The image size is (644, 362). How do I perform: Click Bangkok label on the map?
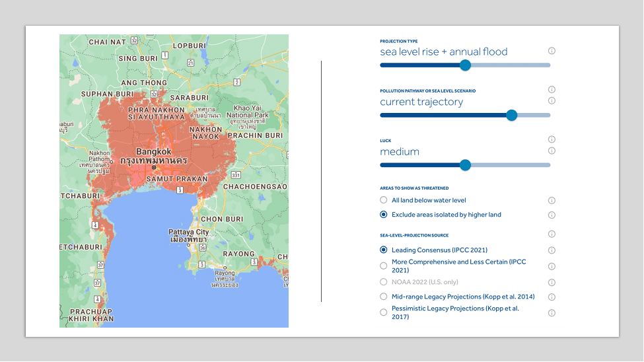pos(153,152)
